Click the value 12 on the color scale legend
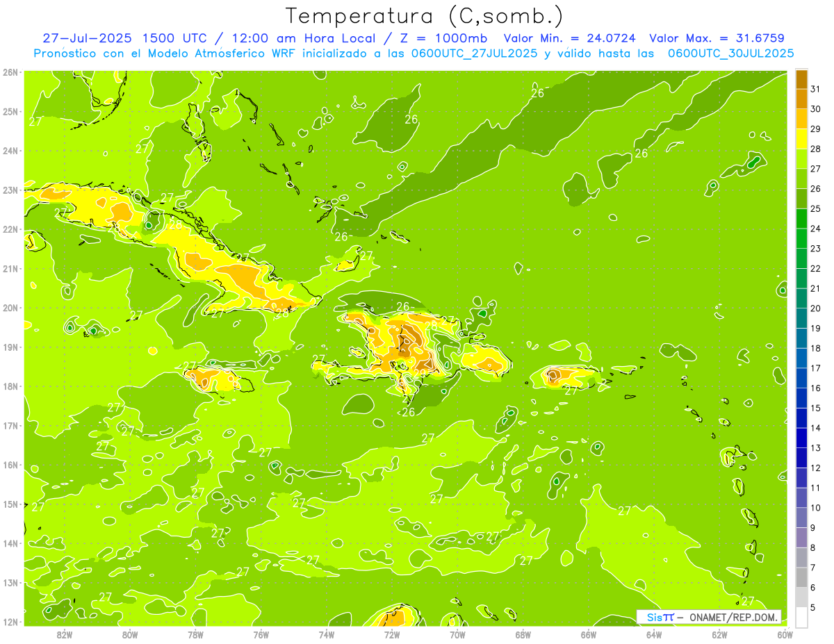Viewport: 834px width, 644px height. coord(816,468)
